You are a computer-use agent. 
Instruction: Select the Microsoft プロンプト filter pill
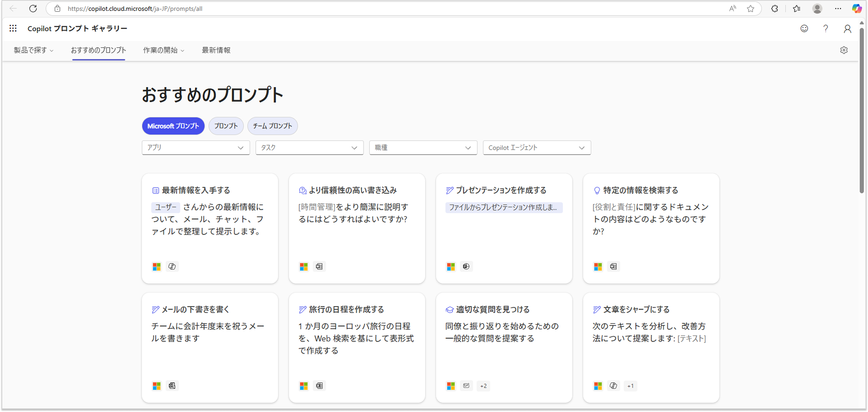pos(173,126)
